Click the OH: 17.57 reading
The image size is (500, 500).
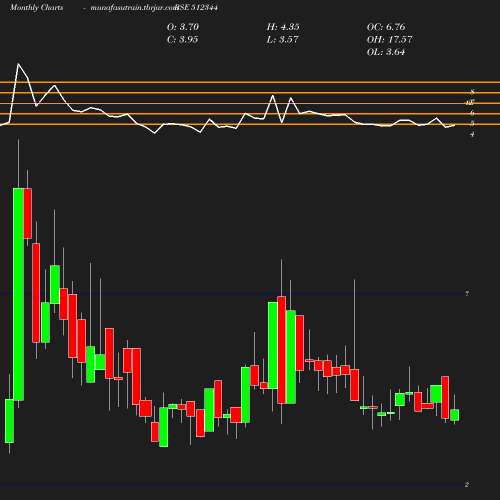pos(389,40)
